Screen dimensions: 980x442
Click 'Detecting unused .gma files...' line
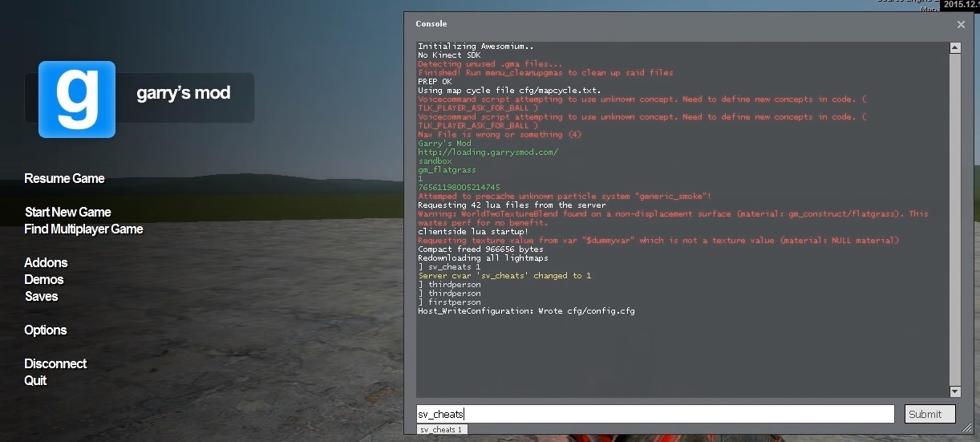point(490,64)
